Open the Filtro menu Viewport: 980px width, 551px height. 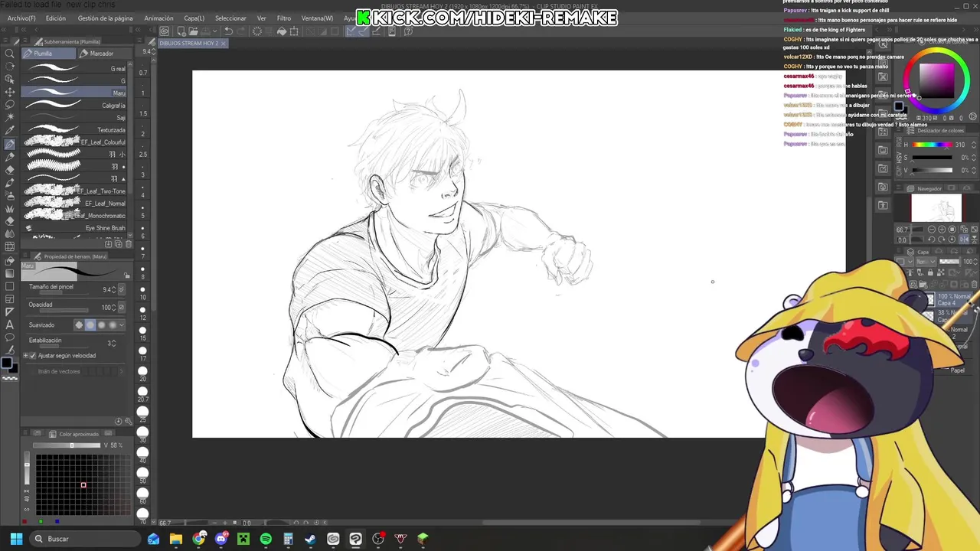click(284, 18)
